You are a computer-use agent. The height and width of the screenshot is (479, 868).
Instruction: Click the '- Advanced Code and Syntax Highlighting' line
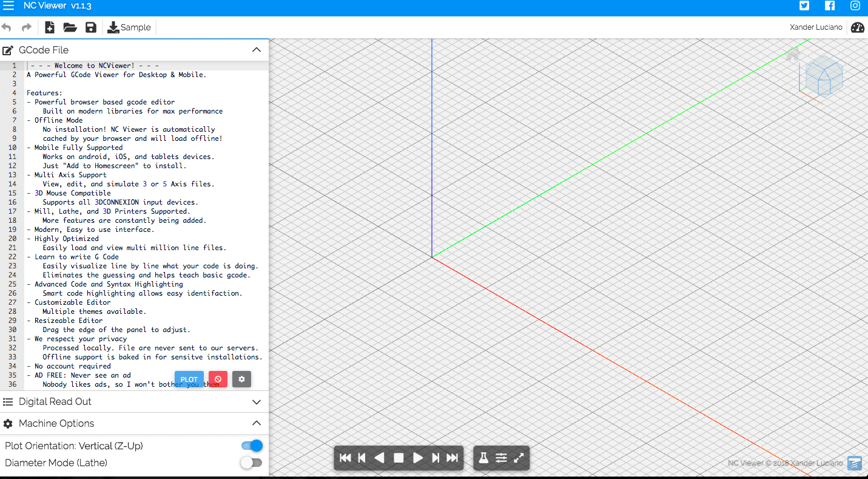(105, 284)
